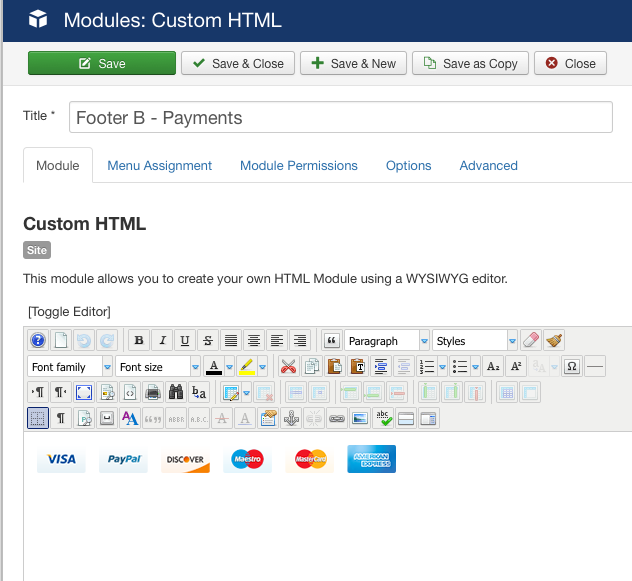Click the Blockquote icon
Image resolution: width=632 pixels, height=581 pixels.
332,341
